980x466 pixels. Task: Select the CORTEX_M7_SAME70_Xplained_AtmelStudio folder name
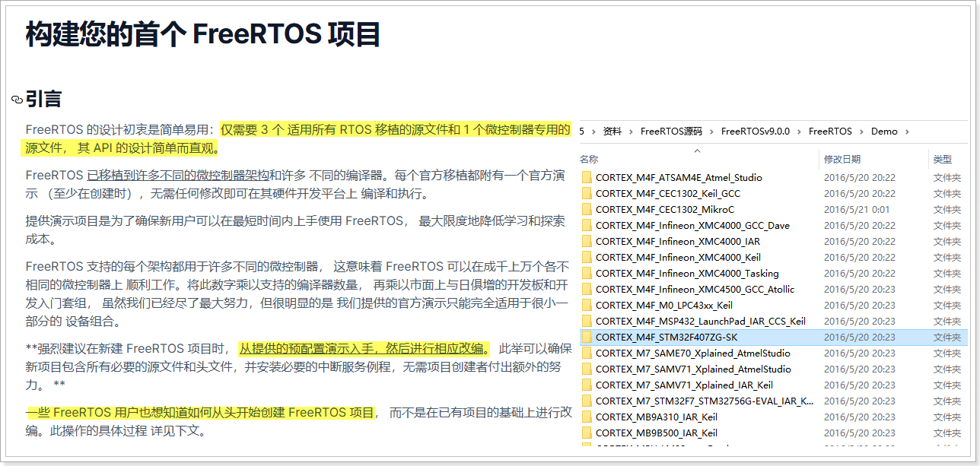point(693,353)
